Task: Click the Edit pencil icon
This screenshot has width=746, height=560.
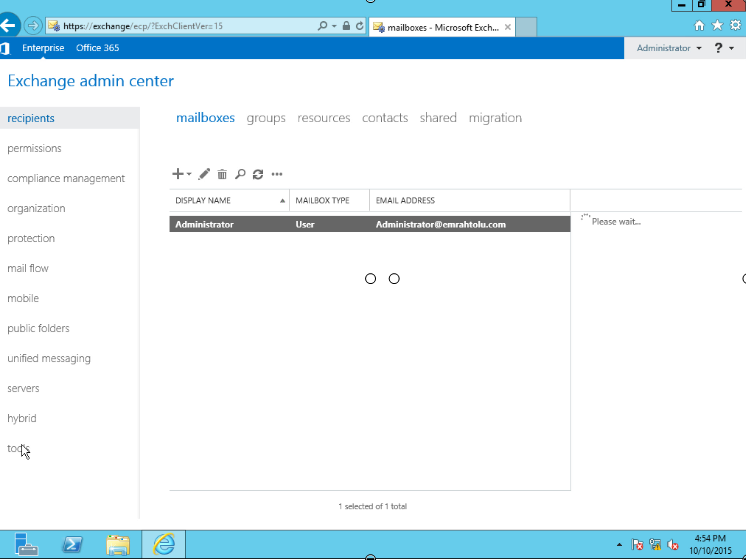Action: tap(204, 174)
